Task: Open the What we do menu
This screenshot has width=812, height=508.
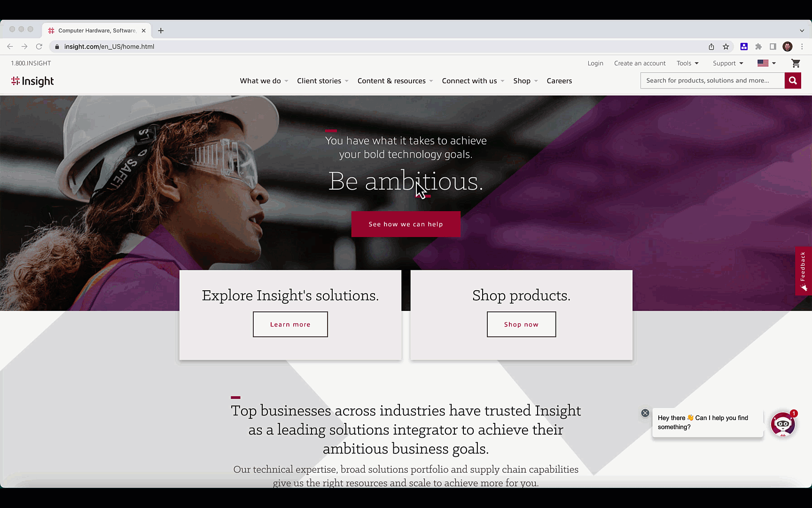Action: [264, 81]
